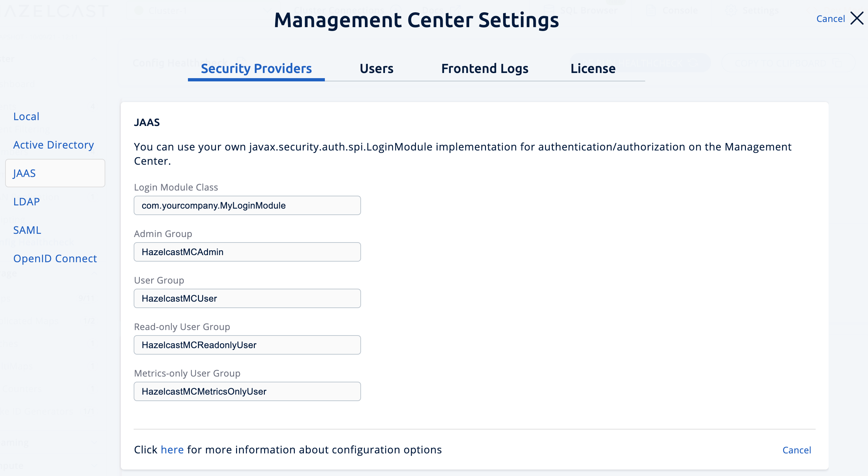The height and width of the screenshot is (476, 868).
Task: Open the 'here' configuration info link
Action: [172, 450]
